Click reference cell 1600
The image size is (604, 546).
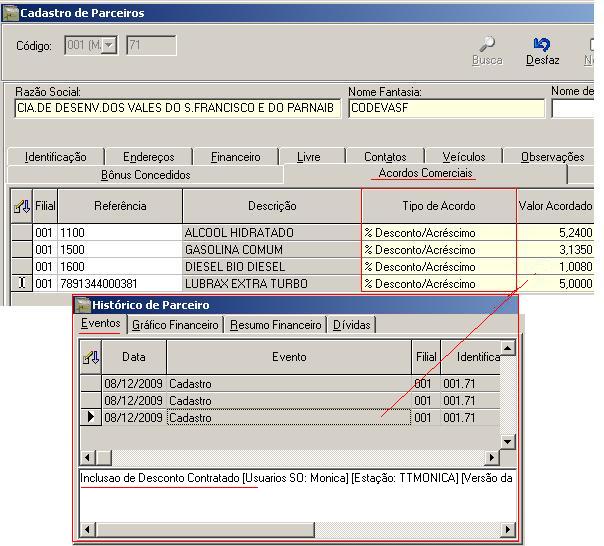tap(120, 267)
